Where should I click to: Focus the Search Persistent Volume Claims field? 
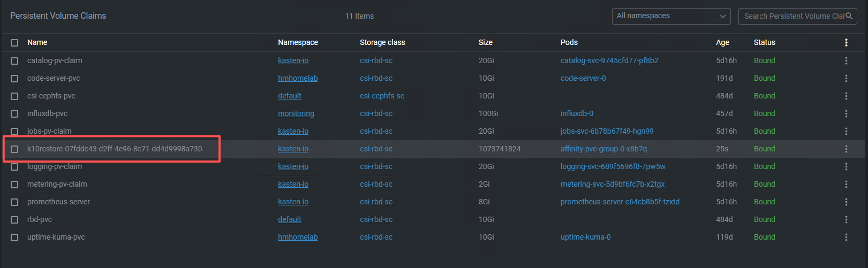[792, 16]
